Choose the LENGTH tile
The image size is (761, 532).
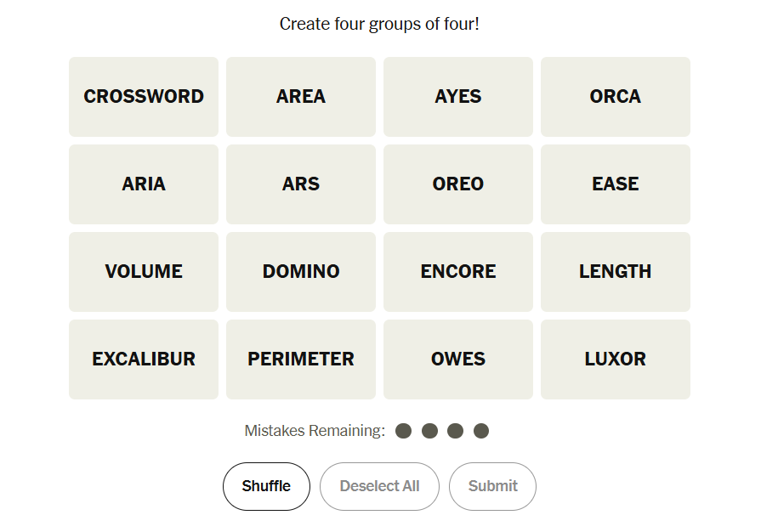[x=616, y=272]
